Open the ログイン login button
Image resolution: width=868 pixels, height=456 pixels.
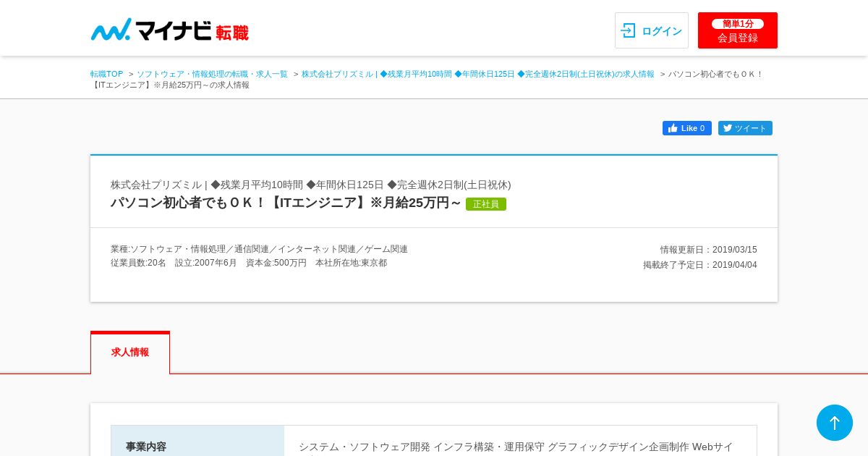(x=652, y=30)
